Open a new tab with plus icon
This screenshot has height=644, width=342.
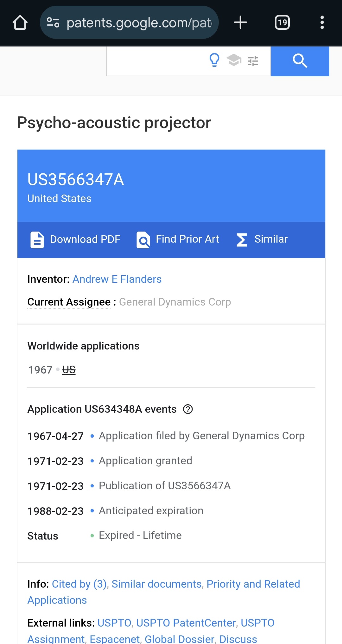tap(240, 22)
